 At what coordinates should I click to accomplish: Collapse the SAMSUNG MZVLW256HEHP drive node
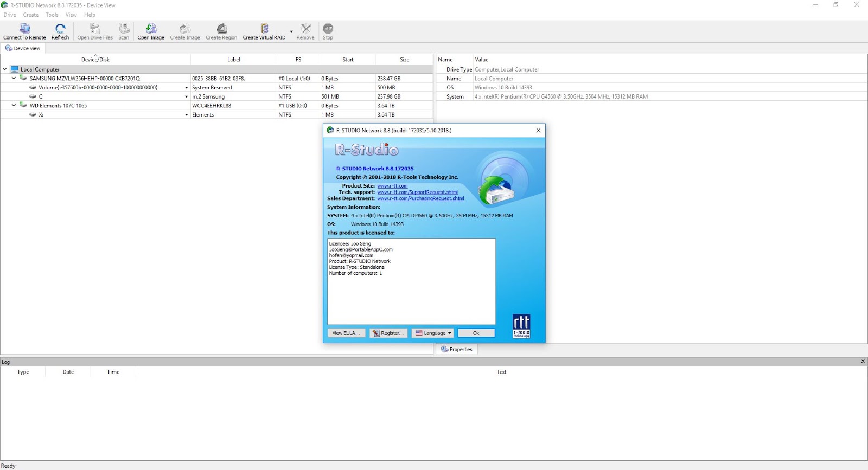[x=14, y=78]
